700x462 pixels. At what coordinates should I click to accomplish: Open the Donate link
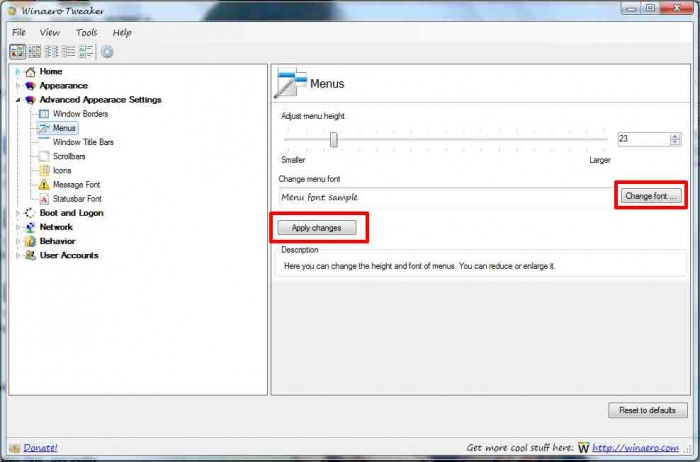[x=40, y=447]
